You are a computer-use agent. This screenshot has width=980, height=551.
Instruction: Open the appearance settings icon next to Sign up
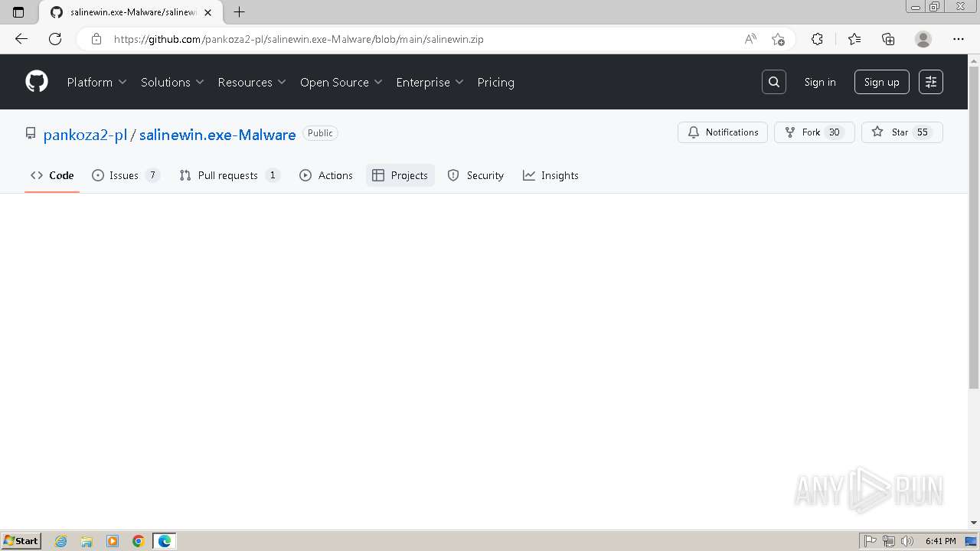931,82
